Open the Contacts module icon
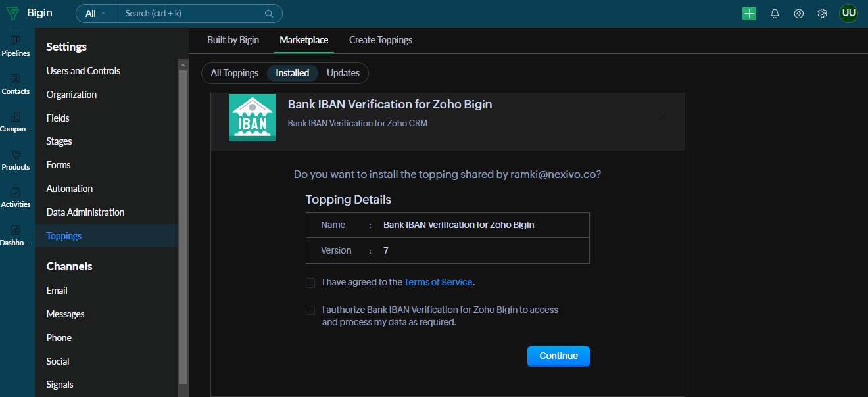The width and height of the screenshot is (868, 397). (x=16, y=79)
